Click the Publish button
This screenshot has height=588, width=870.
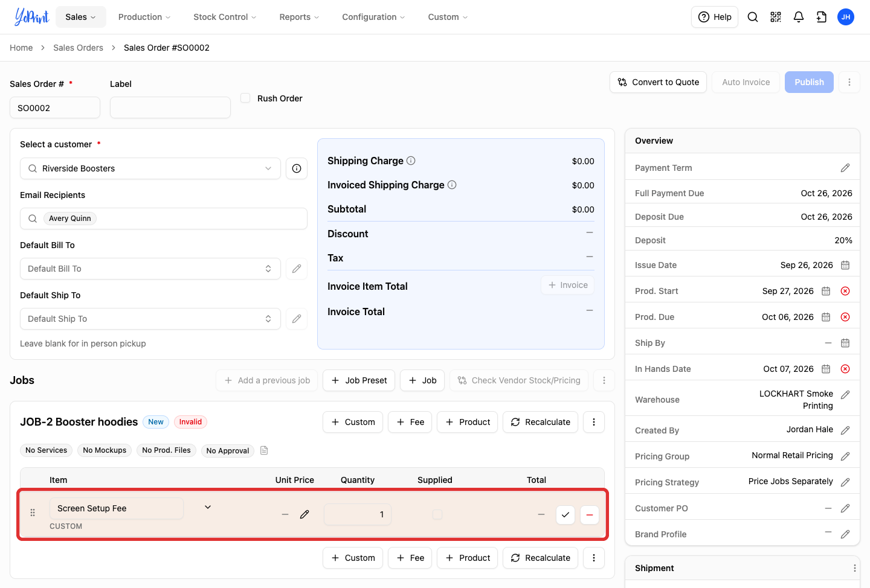(x=809, y=82)
